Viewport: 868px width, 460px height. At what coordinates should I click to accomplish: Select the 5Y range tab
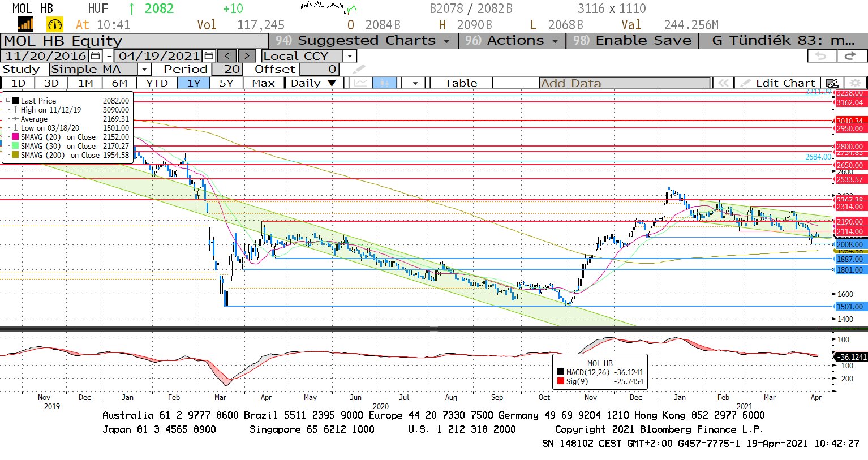pos(226,83)
